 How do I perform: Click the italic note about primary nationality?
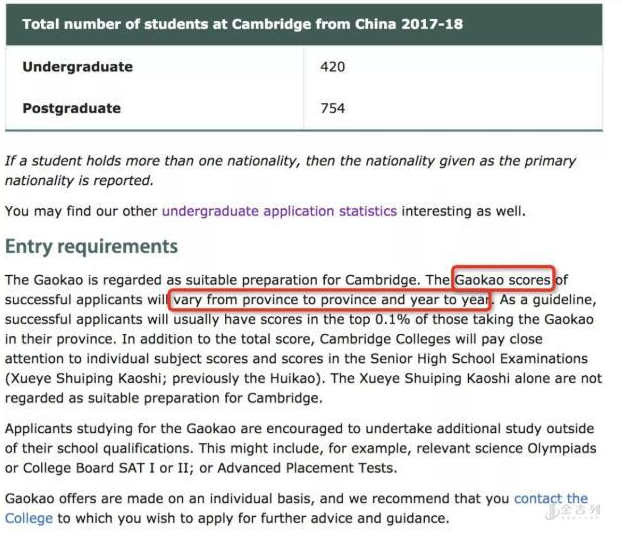pos(290,170)
